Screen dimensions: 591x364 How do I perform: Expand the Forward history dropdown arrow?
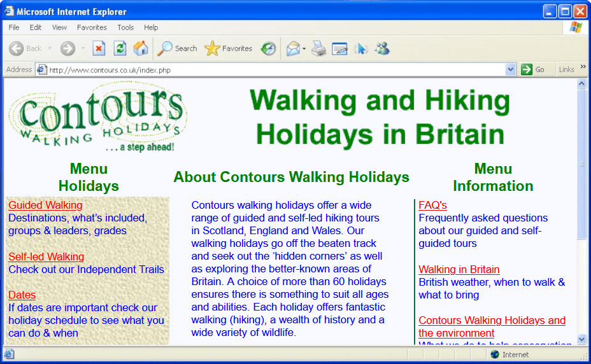[x=83, y=48]
